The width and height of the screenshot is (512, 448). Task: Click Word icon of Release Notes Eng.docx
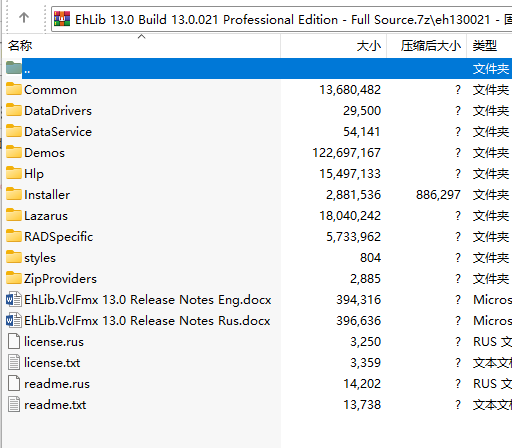[x=14, y=299]
